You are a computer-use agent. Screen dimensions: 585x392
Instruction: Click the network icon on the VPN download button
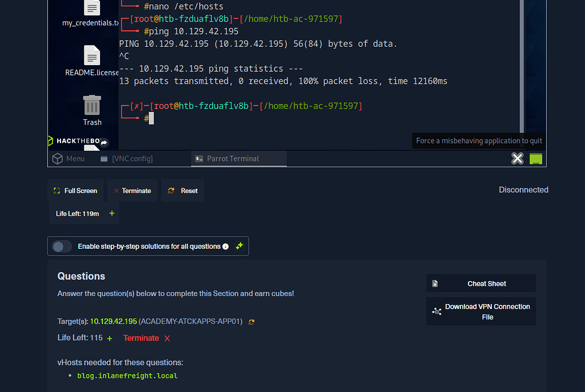437,311
